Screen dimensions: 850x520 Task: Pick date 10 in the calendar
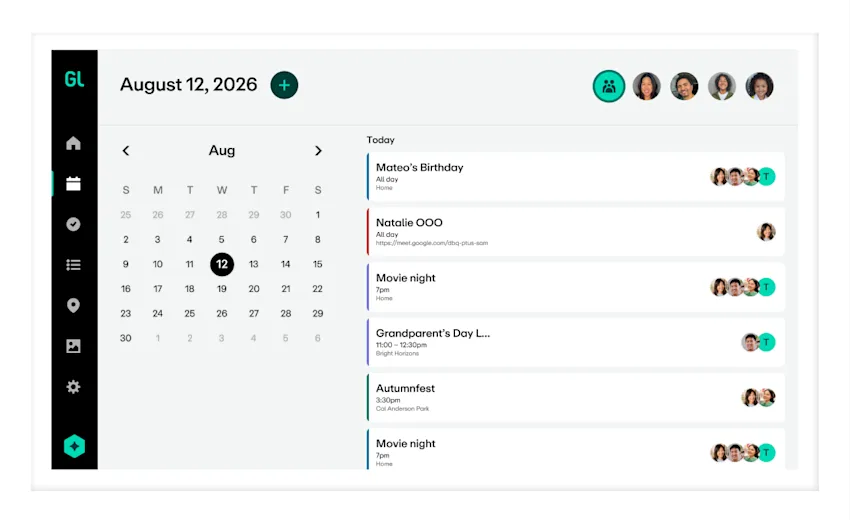coord(157,264)
